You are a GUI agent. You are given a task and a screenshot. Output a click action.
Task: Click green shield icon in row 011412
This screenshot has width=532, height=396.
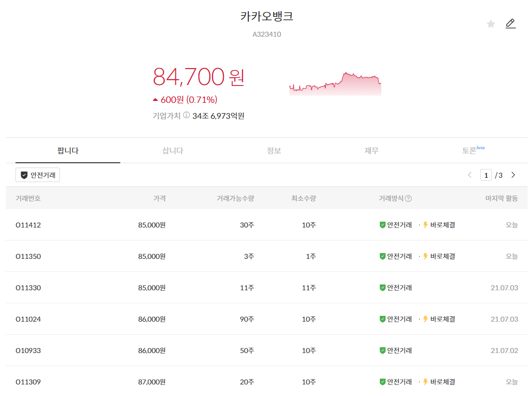(382, 225)
